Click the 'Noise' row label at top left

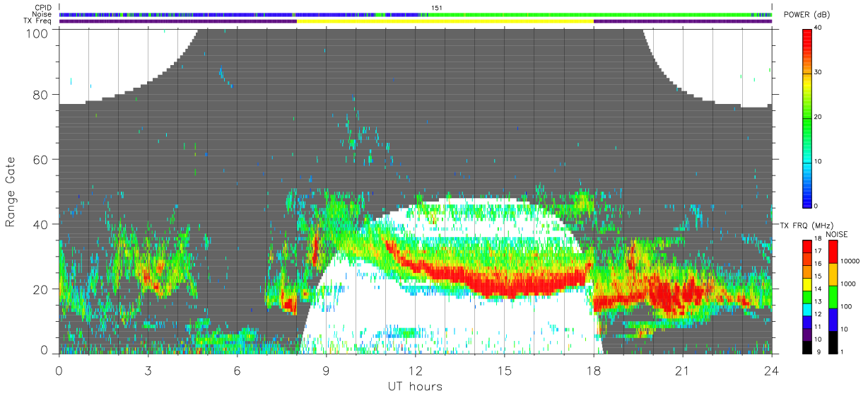tap(43, 14)
